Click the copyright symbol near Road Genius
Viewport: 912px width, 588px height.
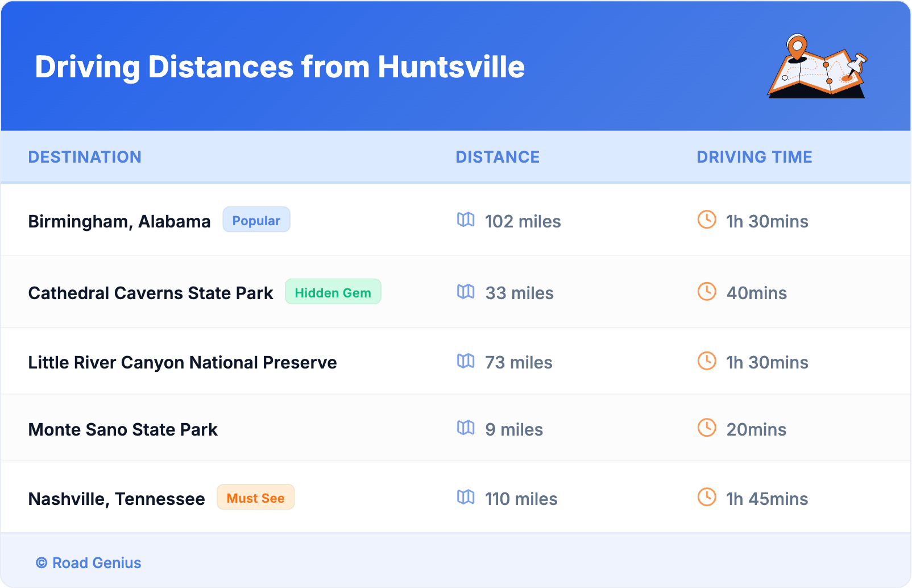click(x=40, y=563)
